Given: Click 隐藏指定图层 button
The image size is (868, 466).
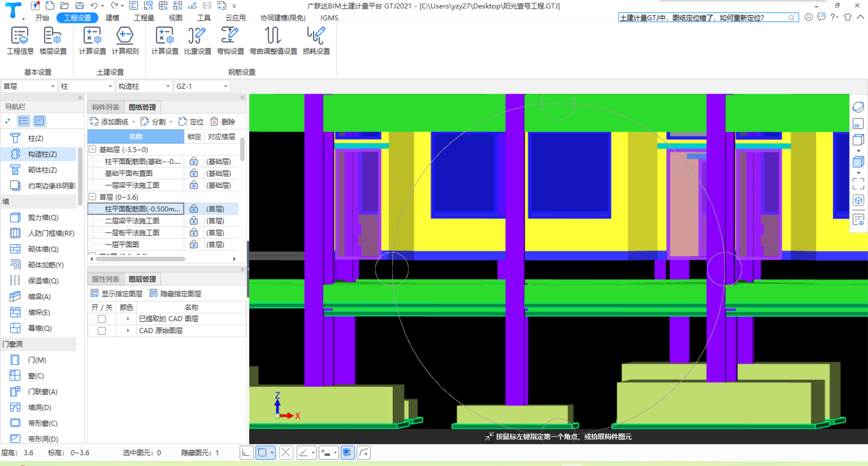Looking at the screenshot, I should (x=175, y=294).
